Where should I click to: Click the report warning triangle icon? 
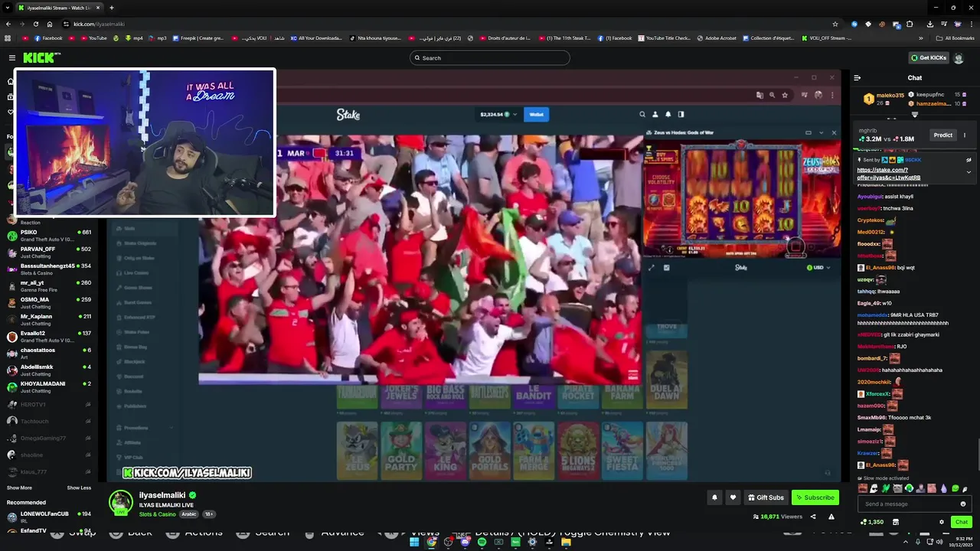pyautogui.click(x=831, y=517)
